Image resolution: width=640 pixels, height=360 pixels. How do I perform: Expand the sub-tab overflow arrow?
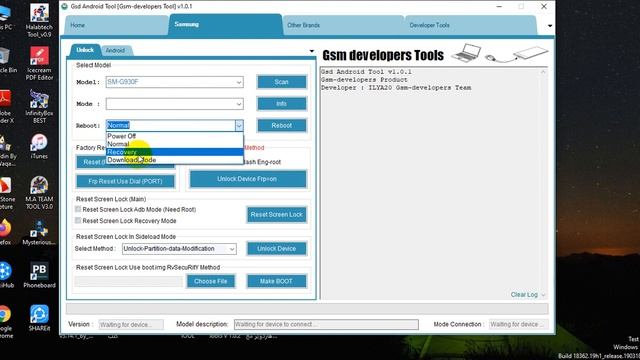point(312,51)
